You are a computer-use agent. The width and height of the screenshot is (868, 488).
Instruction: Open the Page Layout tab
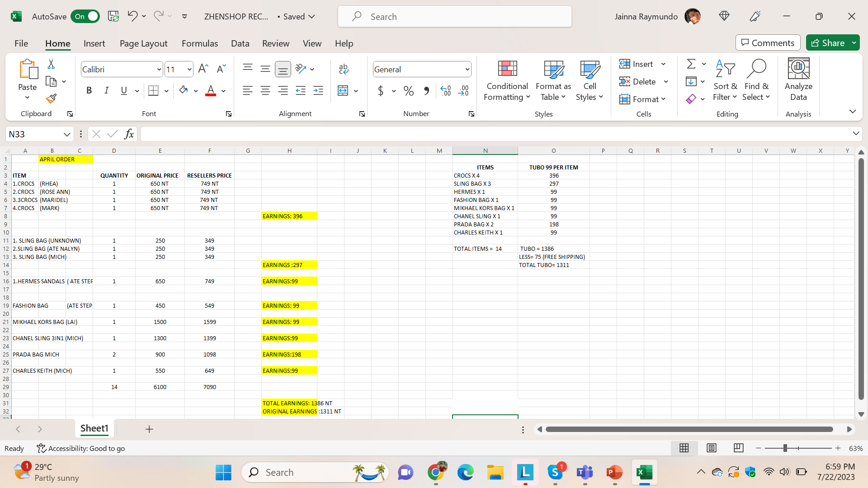click(x=143, y=43)
